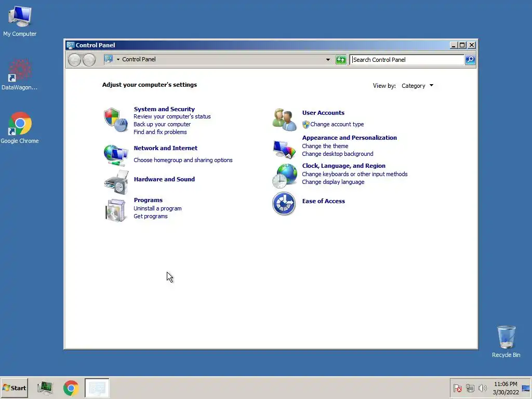This screenshot has width=532, height=399.
Task: Click the Network and Internet globe icon
Action: click(x=116, y=155)
